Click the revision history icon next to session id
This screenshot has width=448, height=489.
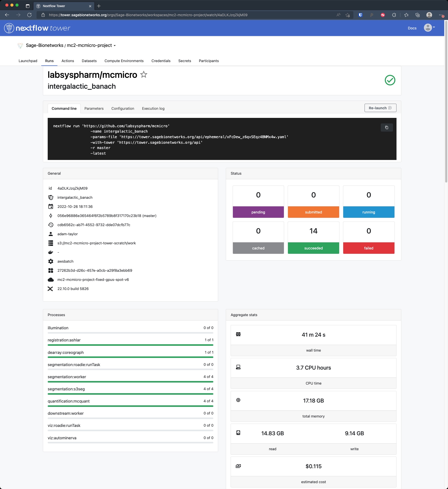[x=51, y=225]
